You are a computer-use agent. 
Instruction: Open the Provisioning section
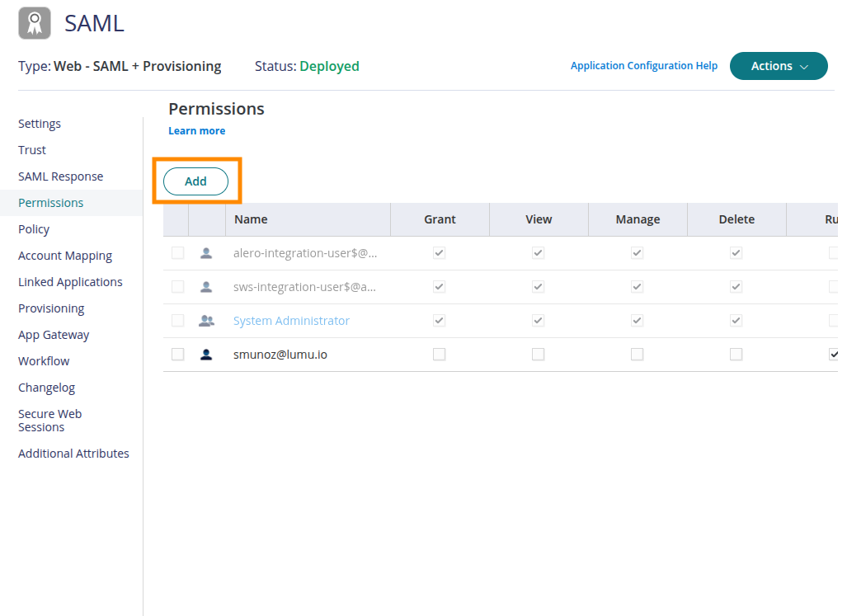pos(51,308)
